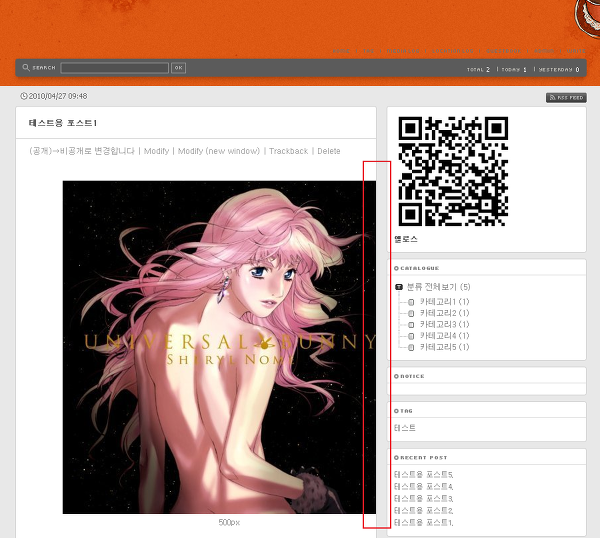
Task: Subscribe via the RSS FEED button
Action: pos(566,98)
